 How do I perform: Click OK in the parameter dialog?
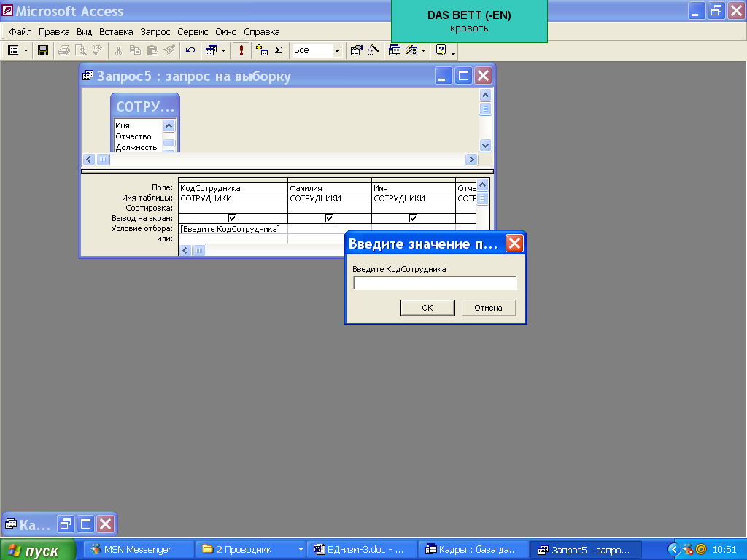click(427, 308)
